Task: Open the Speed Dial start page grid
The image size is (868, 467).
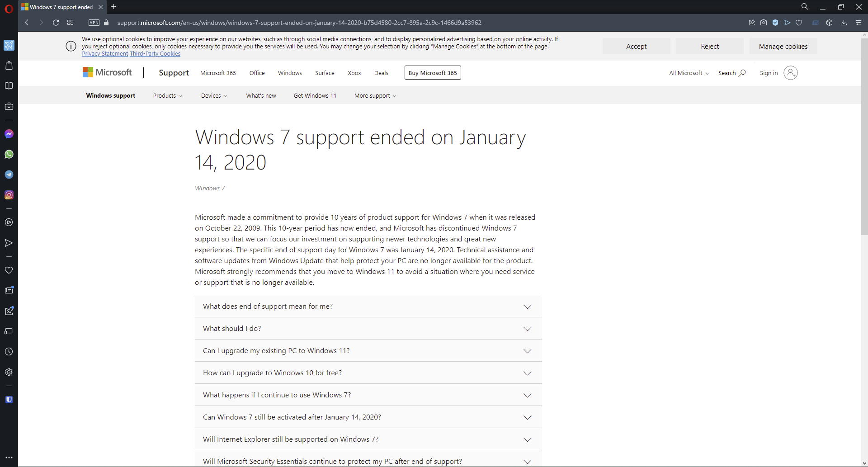Action: 70,23
